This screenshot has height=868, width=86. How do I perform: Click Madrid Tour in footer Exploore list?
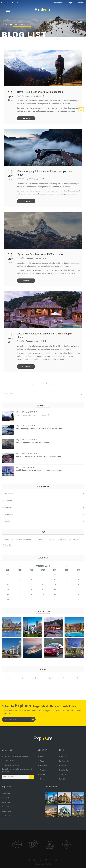coord(63,756)
